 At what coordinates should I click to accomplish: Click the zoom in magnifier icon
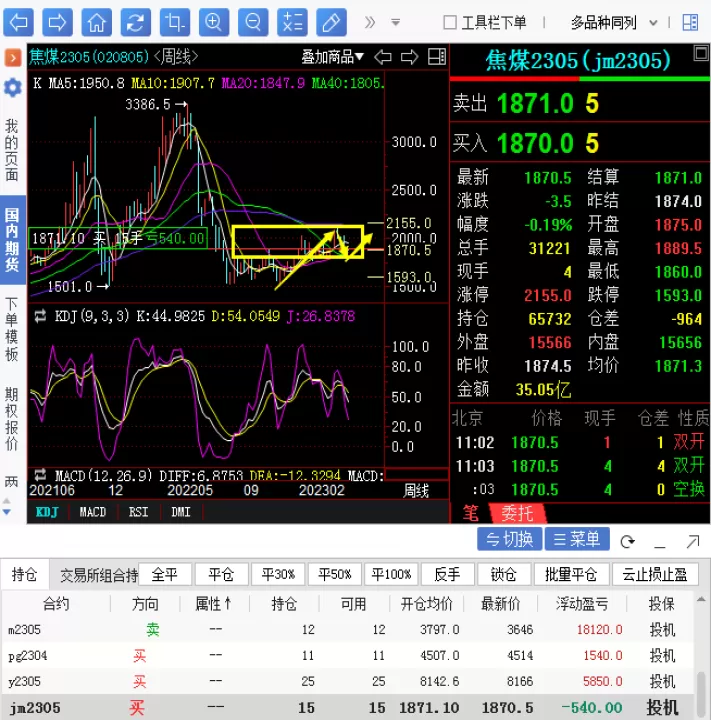click(214, 22)
